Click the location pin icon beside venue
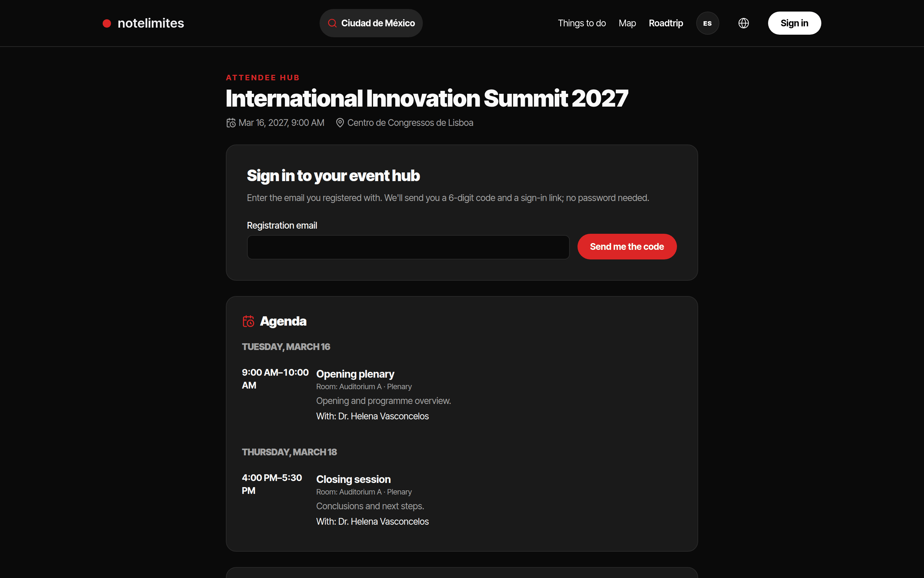The image size is (924, 578). pos(340,123)
